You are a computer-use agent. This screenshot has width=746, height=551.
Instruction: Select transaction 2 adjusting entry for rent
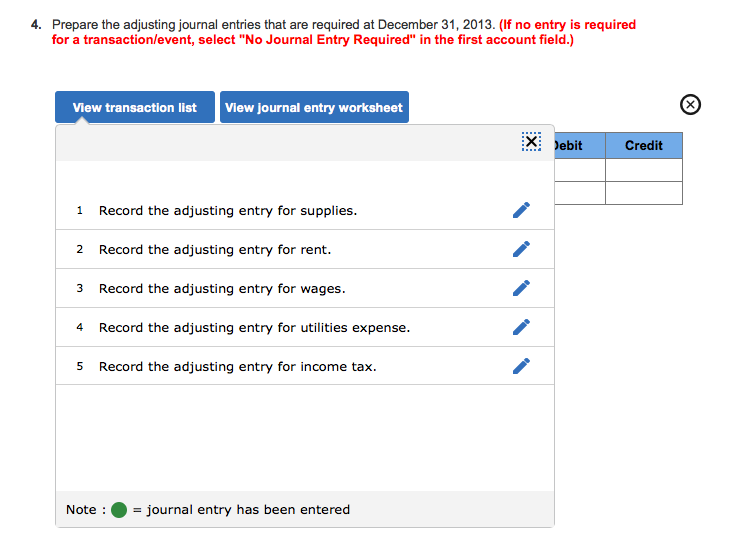(x=304, y=249)
